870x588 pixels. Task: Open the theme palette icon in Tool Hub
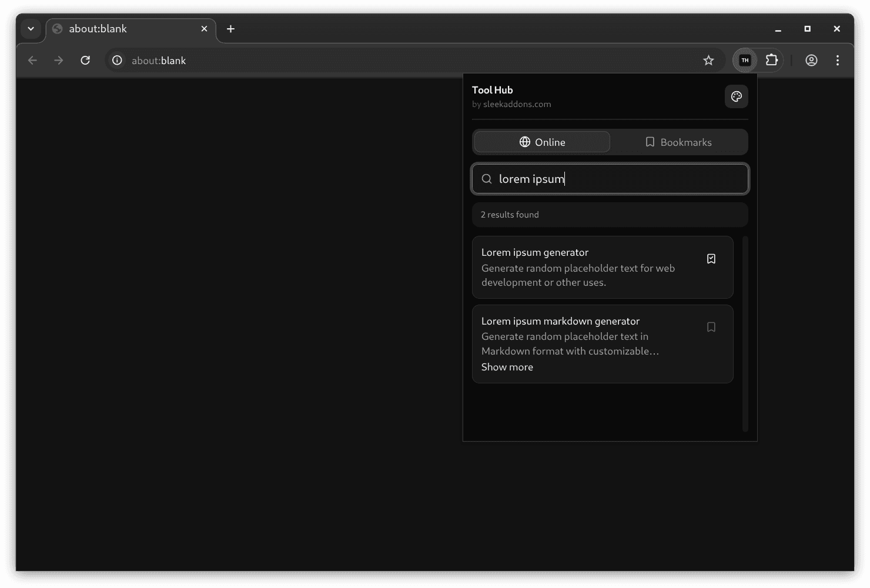coord(736,96)
